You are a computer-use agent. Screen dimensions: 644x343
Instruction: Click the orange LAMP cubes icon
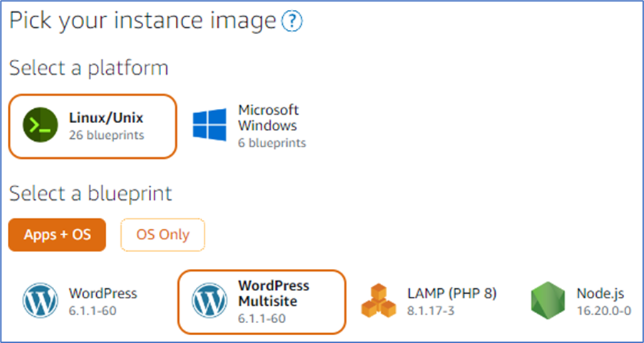pos(379,301)
